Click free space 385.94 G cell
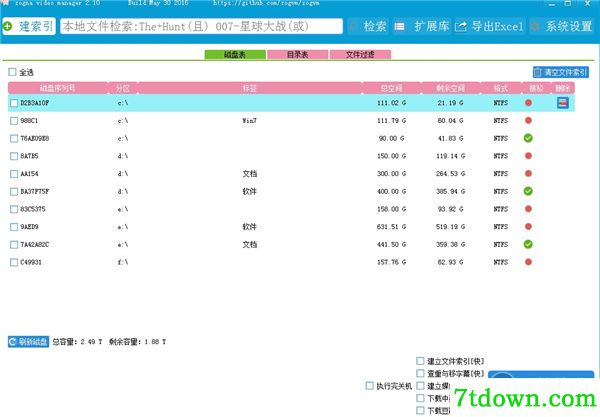Image resolution: width=600 pixels, height=417 pixels. tap(450, 191)
